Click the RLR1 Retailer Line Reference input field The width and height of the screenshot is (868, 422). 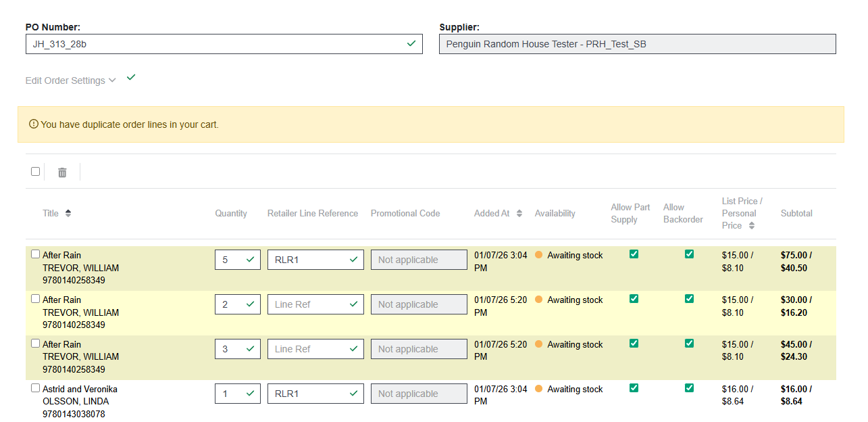(315, 259)
